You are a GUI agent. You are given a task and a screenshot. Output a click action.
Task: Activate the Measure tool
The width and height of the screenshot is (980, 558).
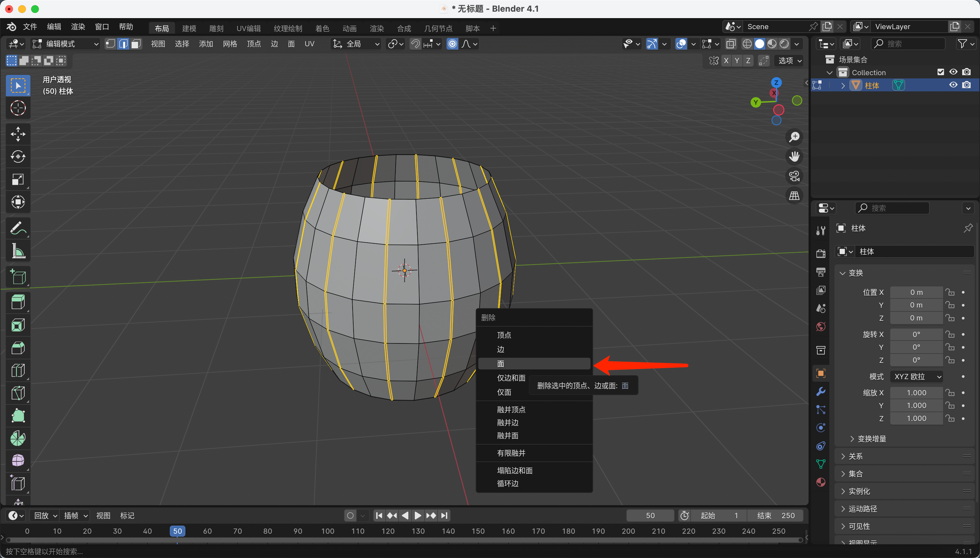click(x=18, y=251)
